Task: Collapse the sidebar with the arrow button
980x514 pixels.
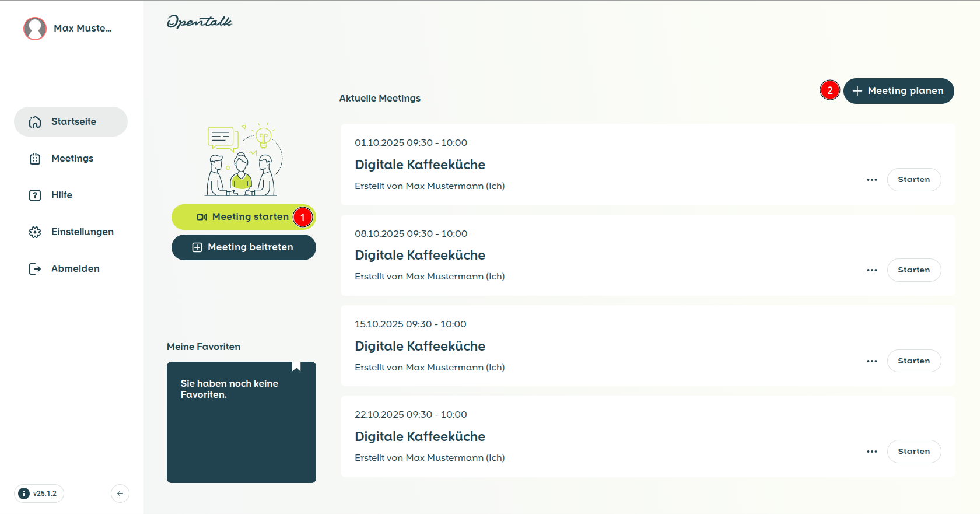Action: 120,494
